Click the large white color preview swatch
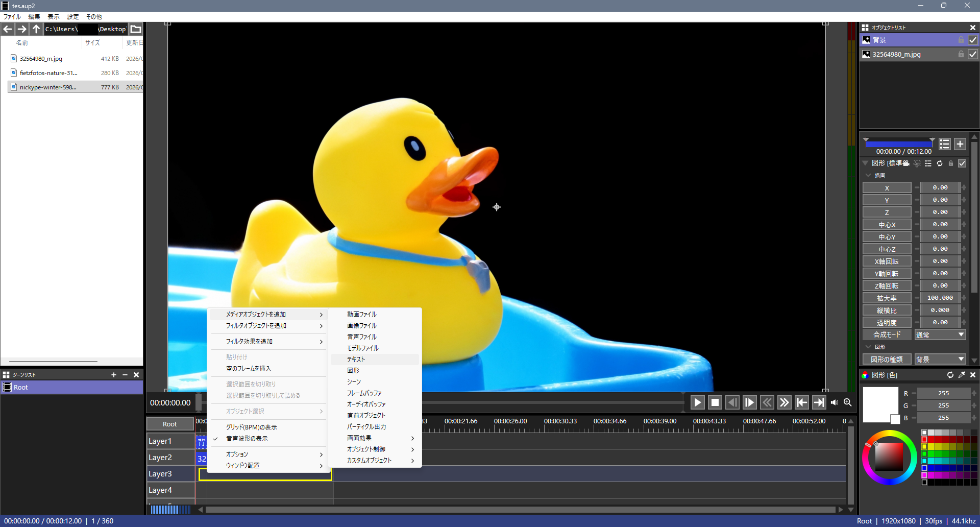Screen dimensions: 980x527 coord(879,403)
